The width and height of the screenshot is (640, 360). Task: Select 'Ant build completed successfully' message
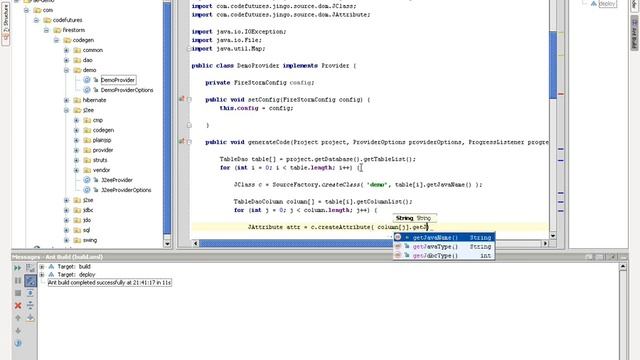click(109, 282)
